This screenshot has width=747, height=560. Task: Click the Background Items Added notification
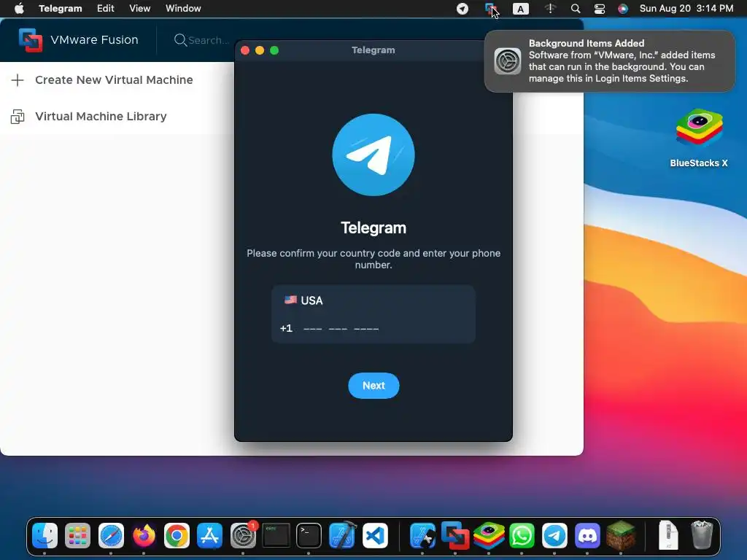610,61
